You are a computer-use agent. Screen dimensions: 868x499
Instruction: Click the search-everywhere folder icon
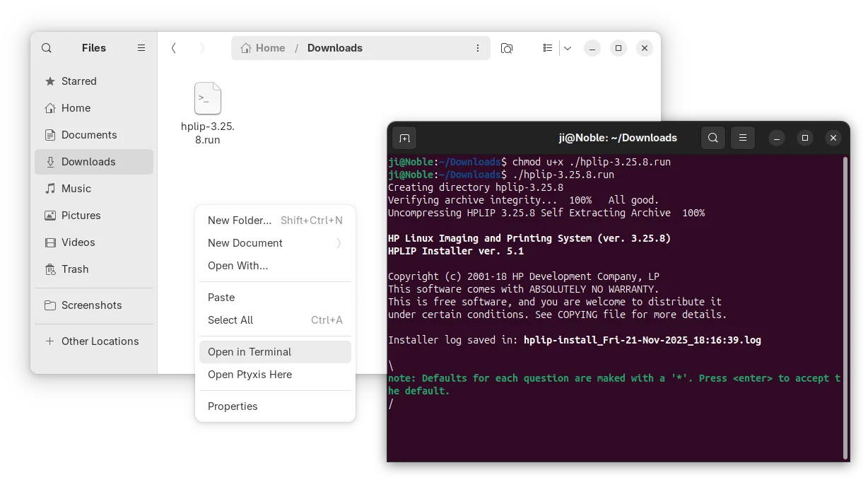coord(507,48)
